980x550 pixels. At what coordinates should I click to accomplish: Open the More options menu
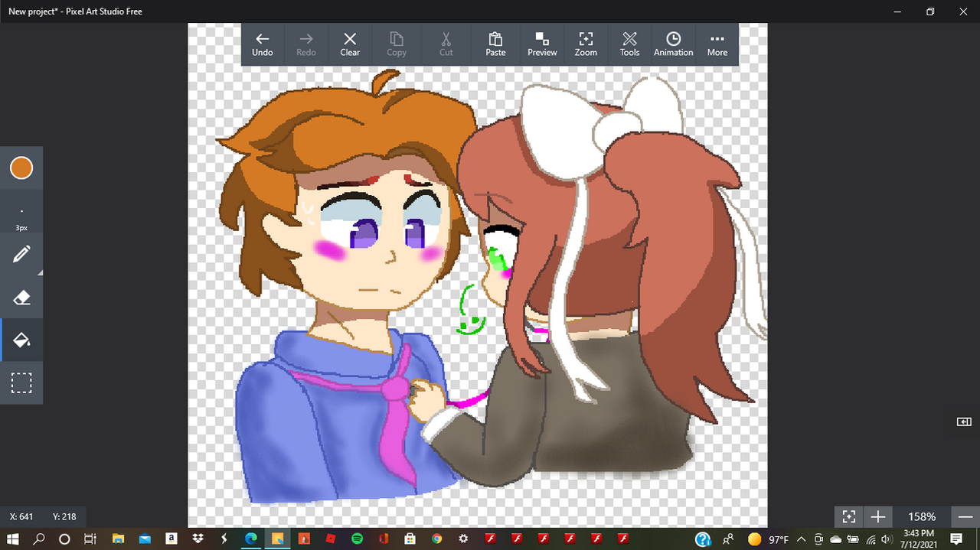coord(717,44)
